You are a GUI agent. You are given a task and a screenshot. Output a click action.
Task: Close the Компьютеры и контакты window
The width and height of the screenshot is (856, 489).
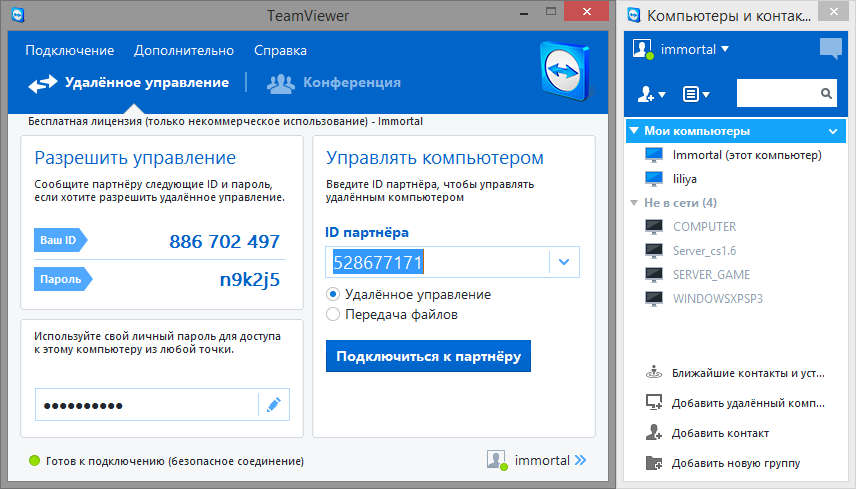[x=834, y=11]
